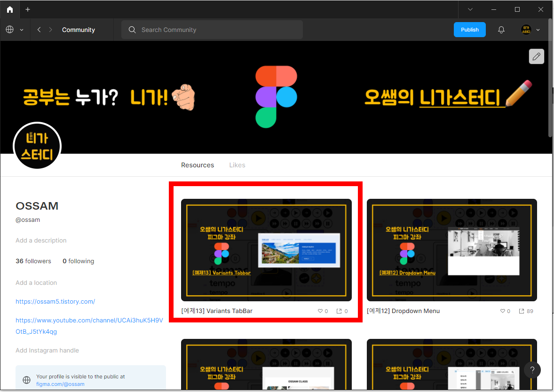Open the ossam5.tistory.com link
This screenshot has width=554, height=392.
point(55,302)
